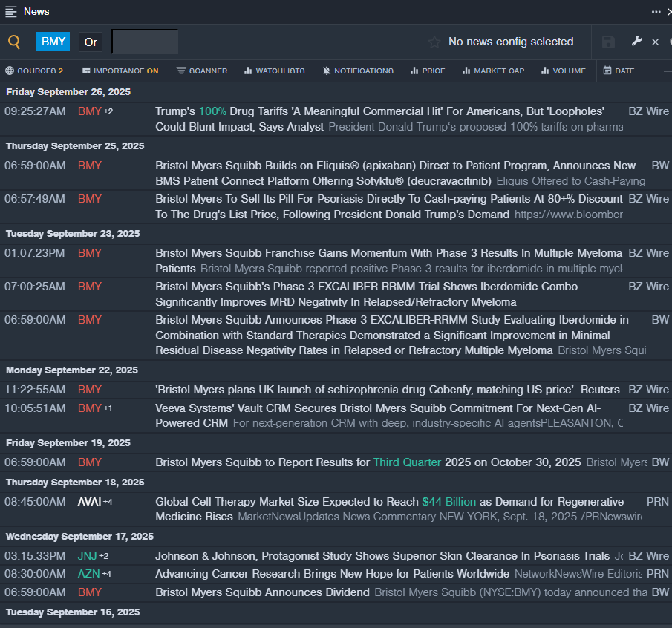672x628 pixels.
Task: Open the Volume filter
Action: [564, 71]
